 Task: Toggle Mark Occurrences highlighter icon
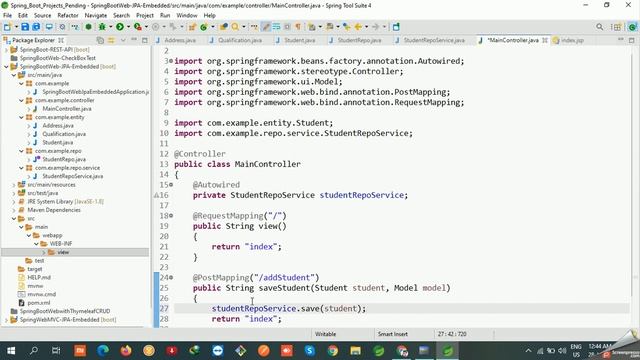pos(266,27)
